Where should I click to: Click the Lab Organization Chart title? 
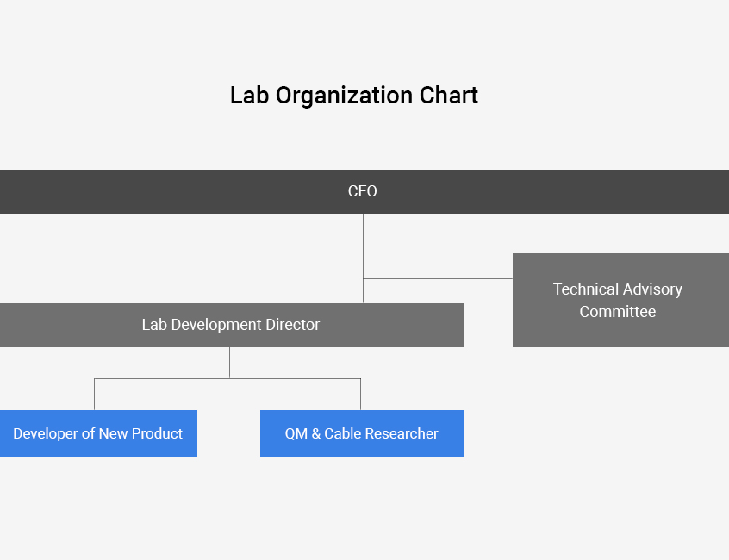point(354,96)
